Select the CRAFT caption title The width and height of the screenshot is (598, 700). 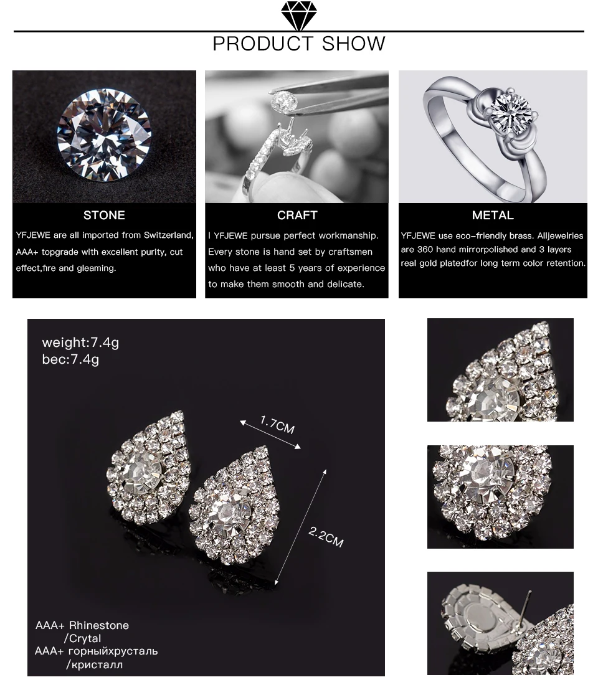pos(297,215)
